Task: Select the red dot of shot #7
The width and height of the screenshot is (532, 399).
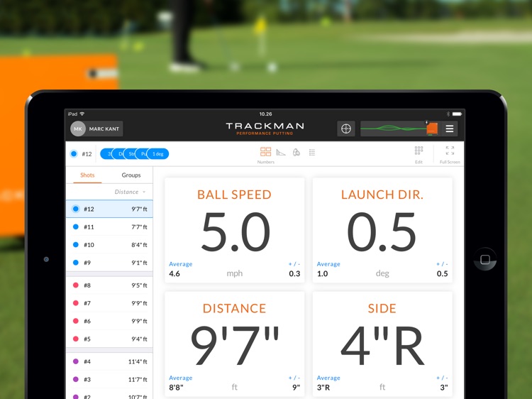Action: click(76, 303)
